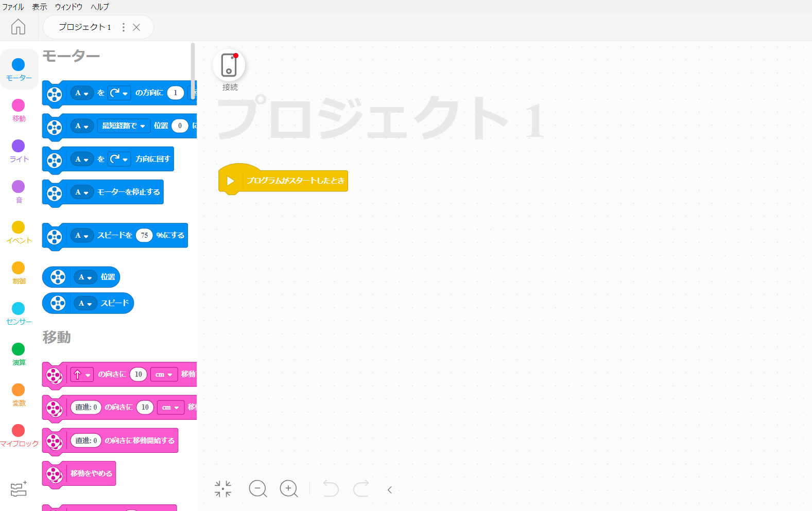Click motor icon on モーターを停止する block
The image size is (812, 511).
click(55, 193)
